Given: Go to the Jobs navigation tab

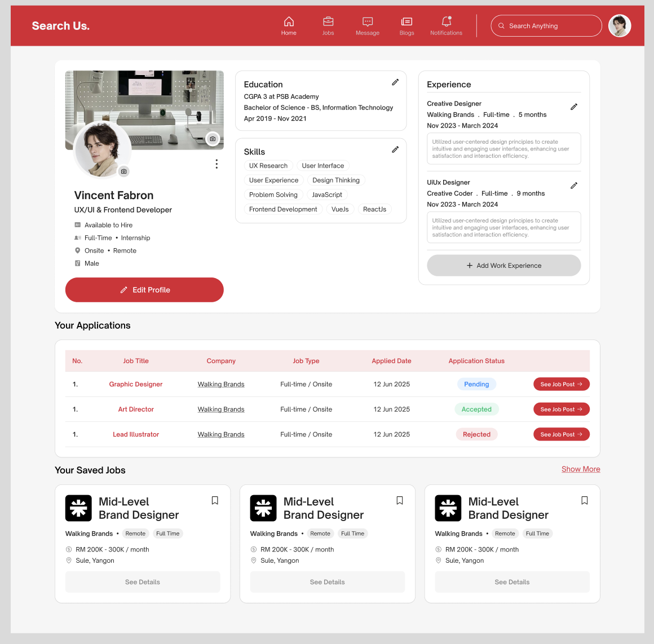Looking at the screenshot, I should coord(328,26).
